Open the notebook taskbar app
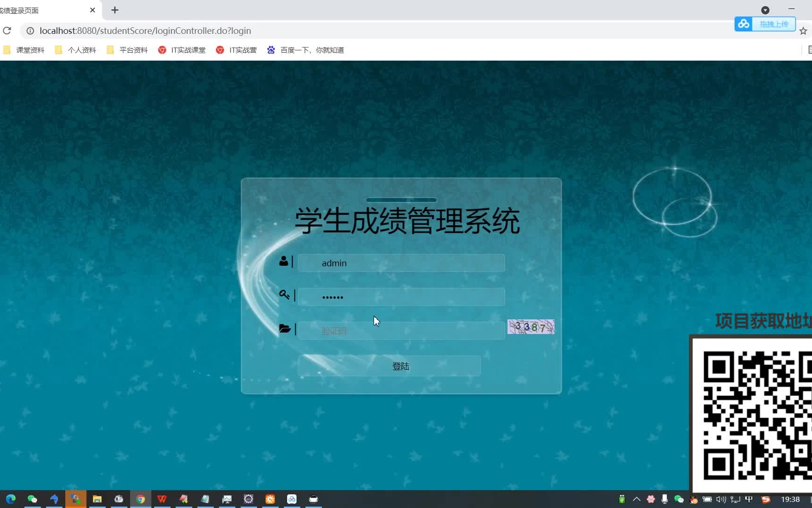The image size is (812, 508). tap(205, 499)
